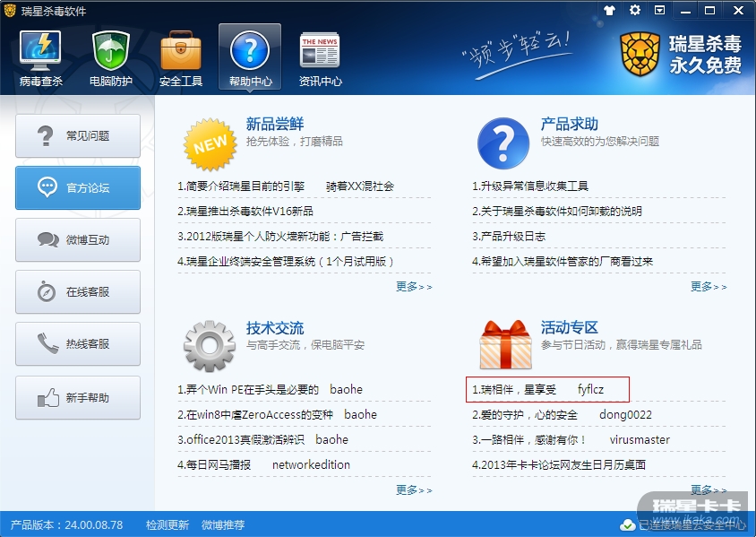Open the 安全工具 toolbox icon
The height and width of the screenshot is (537, 756).
[x=181, y=51]
